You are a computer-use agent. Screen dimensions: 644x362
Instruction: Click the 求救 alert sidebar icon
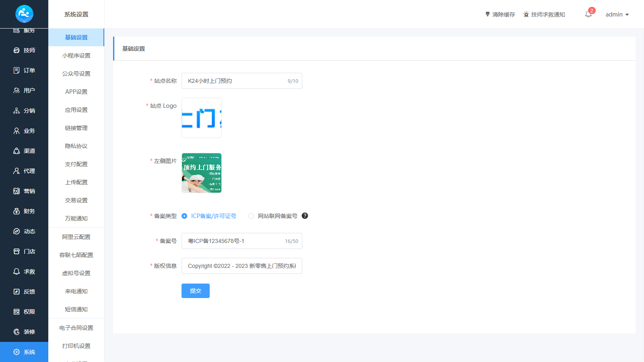point(17,271)
